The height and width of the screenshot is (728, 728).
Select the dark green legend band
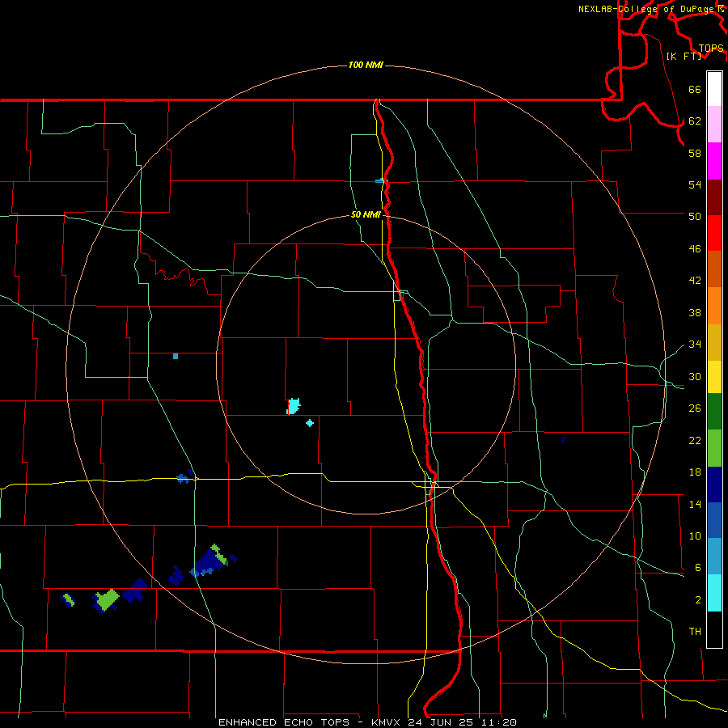click(714, 412)
